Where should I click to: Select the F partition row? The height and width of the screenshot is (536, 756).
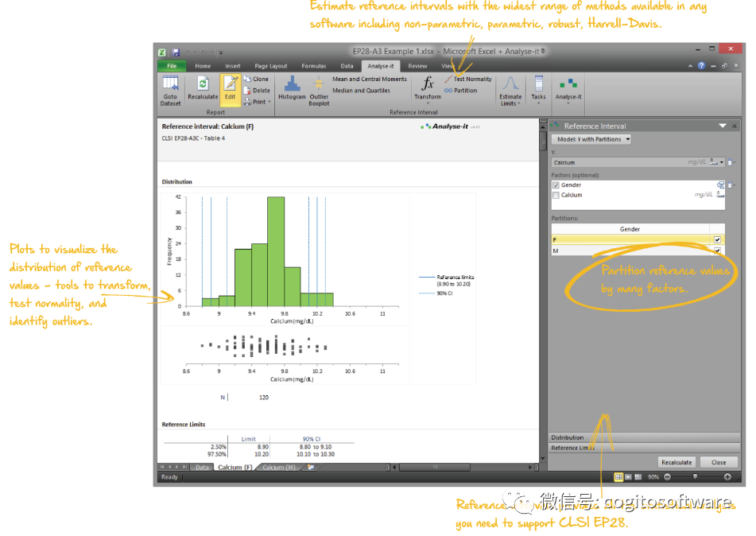click(638, 240)
